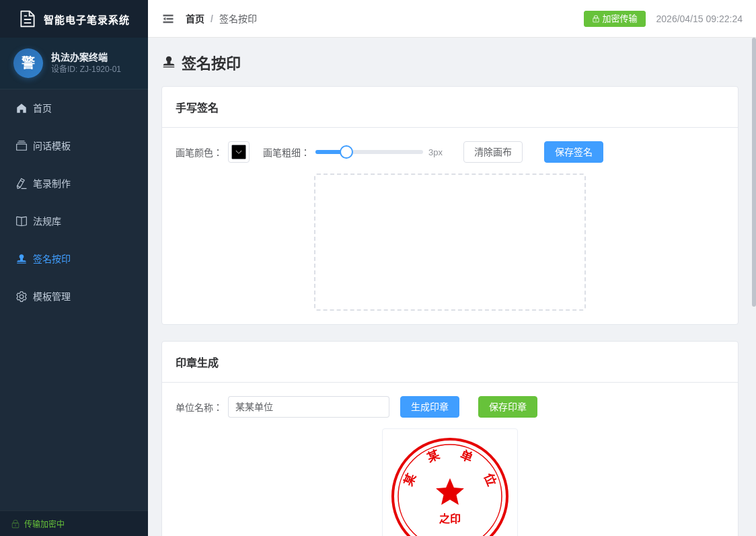This screenshot has width=756, height=536.
Task: Click the 画笔颜色 label
Action: coord(198,152)
